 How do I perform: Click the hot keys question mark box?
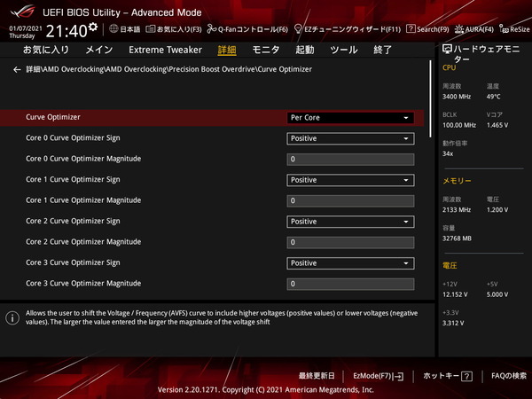(467, 376)
